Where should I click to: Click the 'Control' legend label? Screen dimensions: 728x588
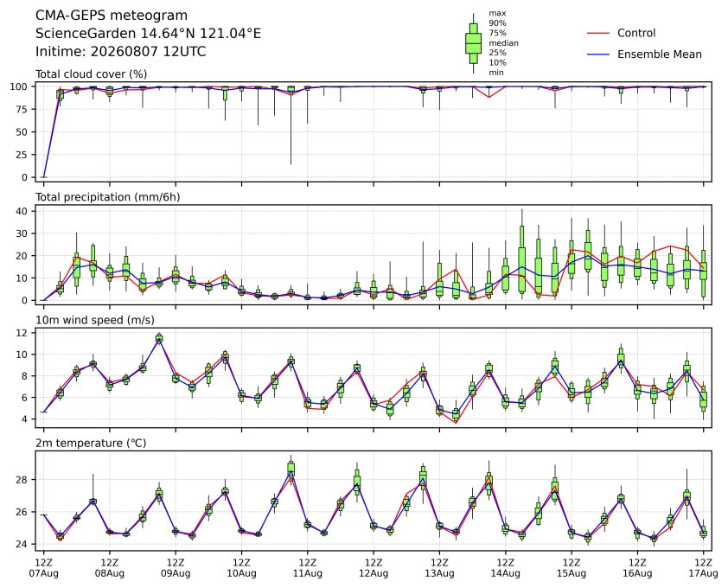pos(636,33)
